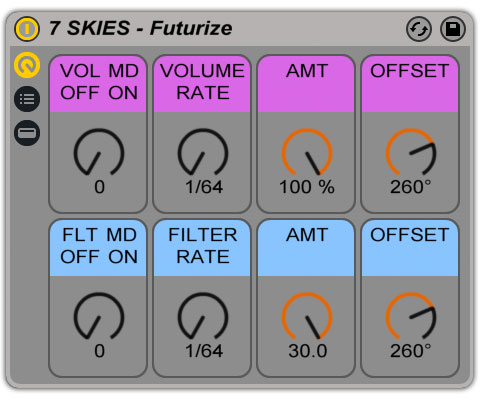Click the 260° value under blue OFFSET
Screen dimensions: 480x400
pyautogui.click(x=411, y=351)
